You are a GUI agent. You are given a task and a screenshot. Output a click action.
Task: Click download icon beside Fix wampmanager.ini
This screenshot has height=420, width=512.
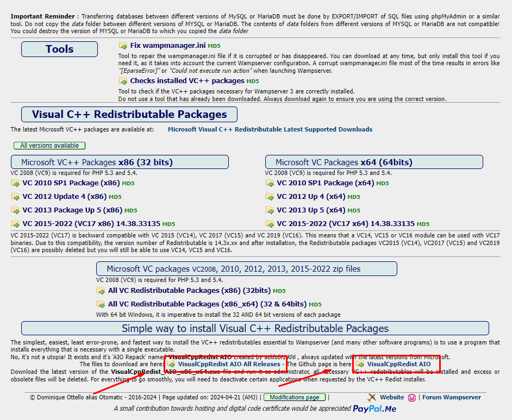pyautogui.click(x=123, y=46)
